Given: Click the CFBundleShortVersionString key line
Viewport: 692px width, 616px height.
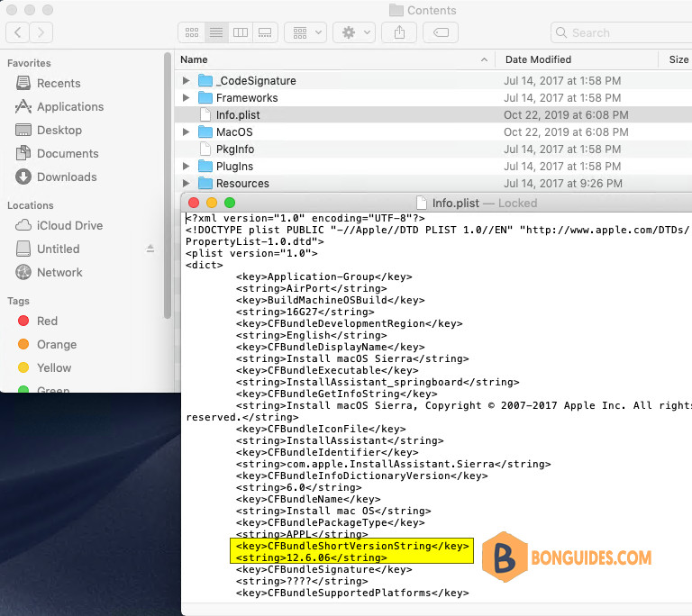Looking at the screenshot, I should (x=352, y=546).
